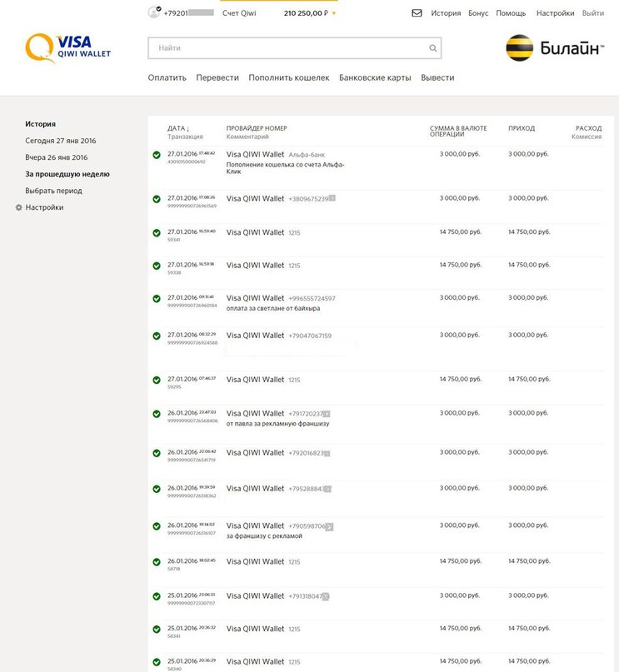The image size is (619, 672).
Task: Open Банковские карты section
Action: tap(375, 77)
